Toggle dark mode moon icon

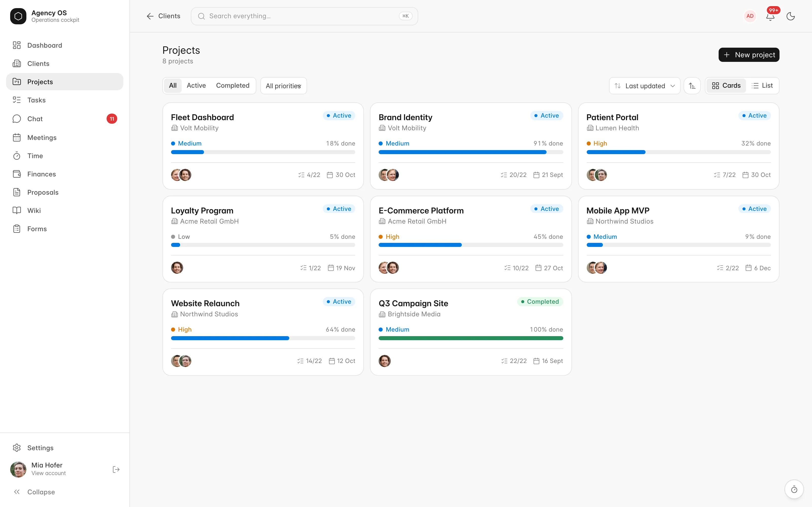(x=790, y=16)
